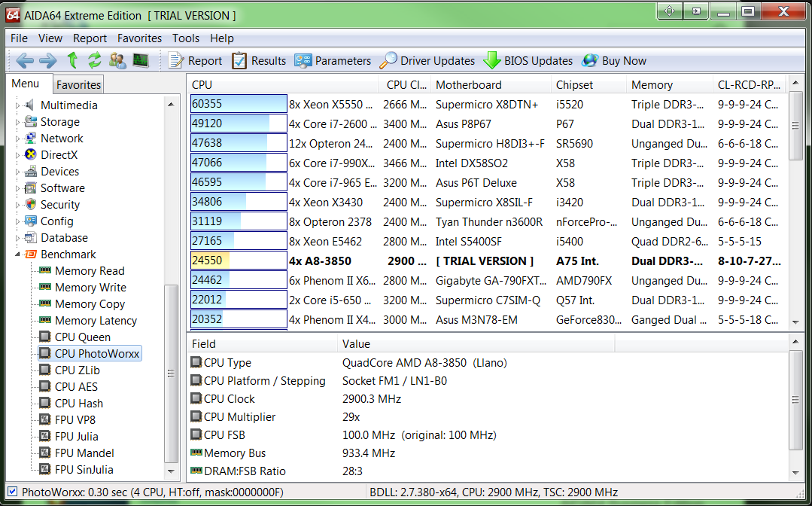Switch to the Favorites tab
This screenshot has width=812, height=506.
coord(79,85)
